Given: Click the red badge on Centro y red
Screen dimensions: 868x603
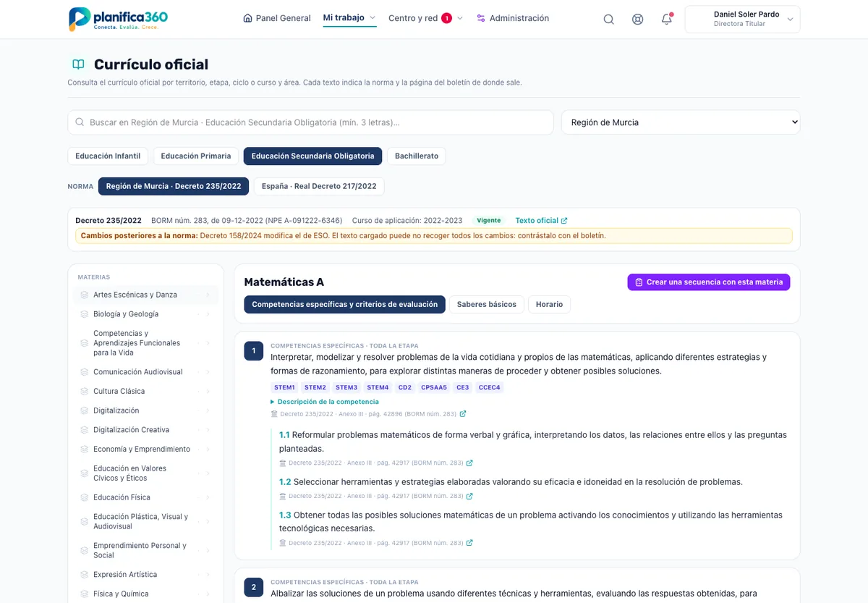Looking at the screenshot, I should [446, 18].
